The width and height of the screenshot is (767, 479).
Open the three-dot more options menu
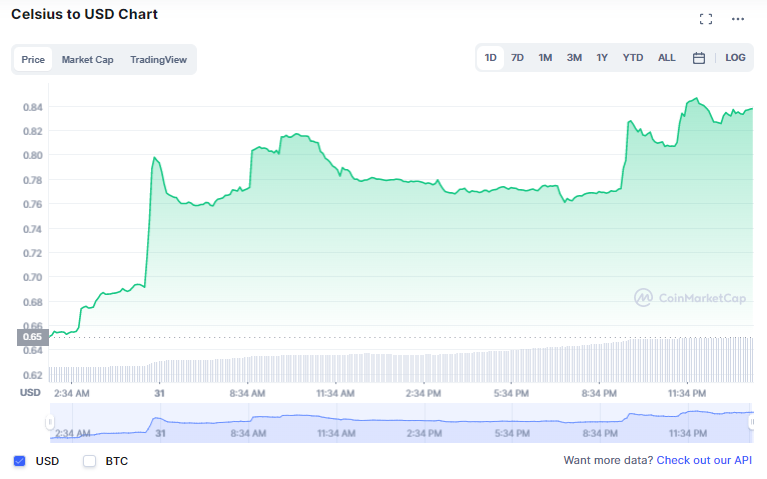(738, 19)
